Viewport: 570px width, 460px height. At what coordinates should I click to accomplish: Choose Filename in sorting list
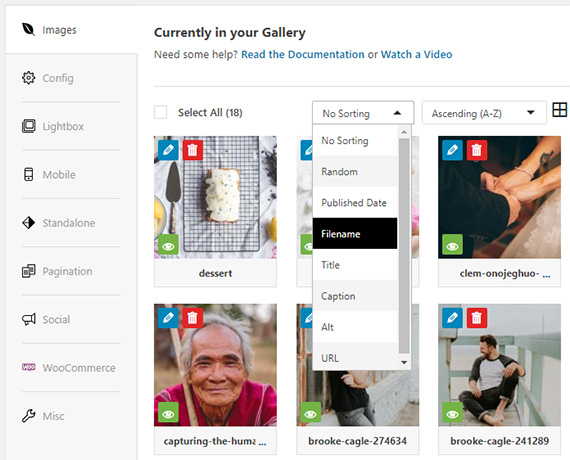(x=355, y=233)
